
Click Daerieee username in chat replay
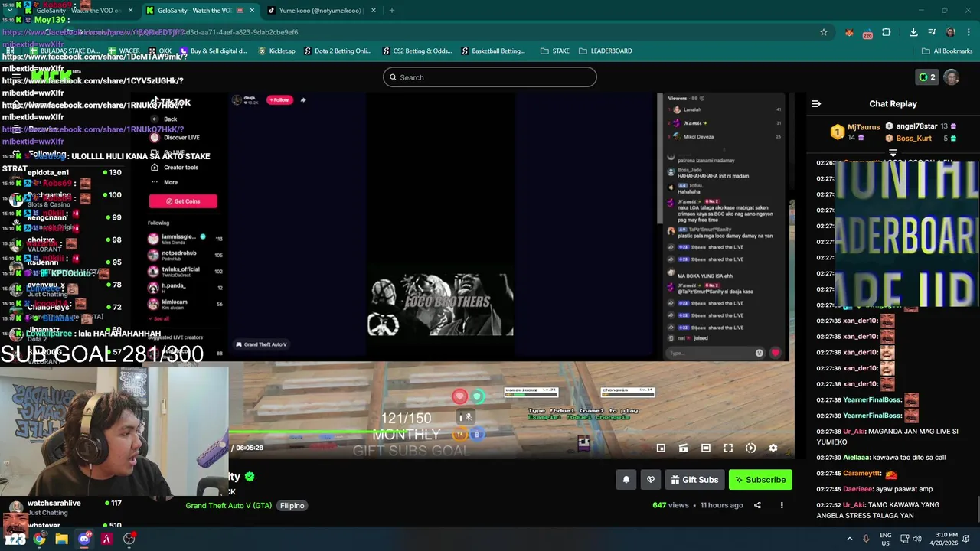(857, 489)
